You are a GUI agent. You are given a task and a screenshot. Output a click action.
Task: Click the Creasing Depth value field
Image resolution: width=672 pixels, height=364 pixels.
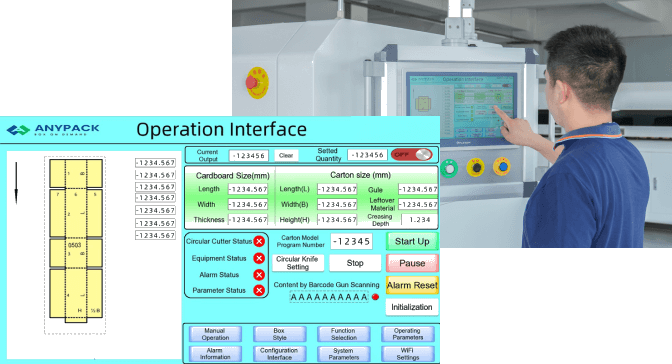pyautogui.click(x=419, y=220)
